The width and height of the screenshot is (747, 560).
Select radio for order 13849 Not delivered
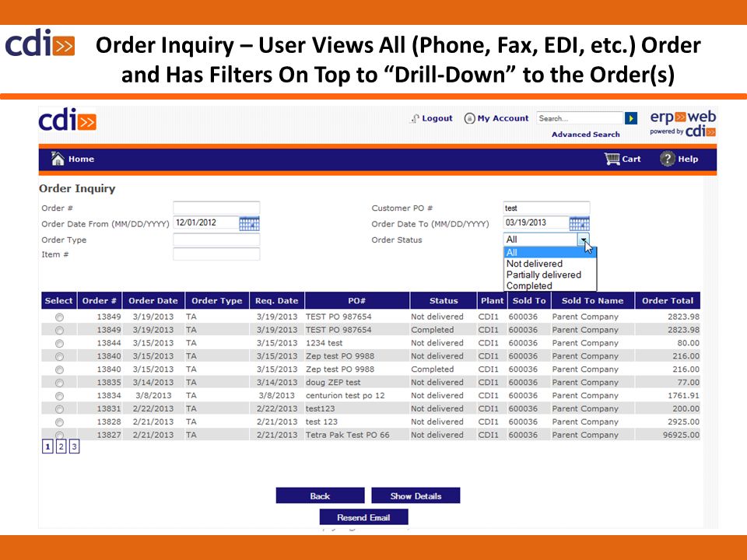[59, 317]
